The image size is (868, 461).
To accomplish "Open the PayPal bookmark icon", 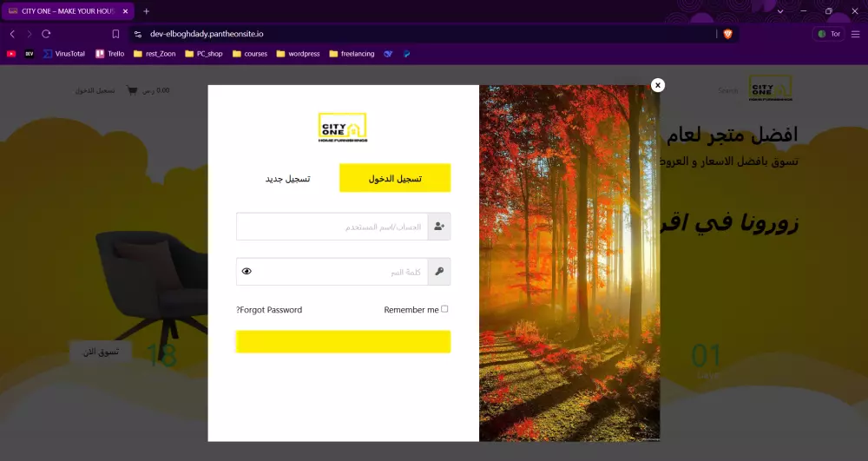I will [x=407, y=54].
